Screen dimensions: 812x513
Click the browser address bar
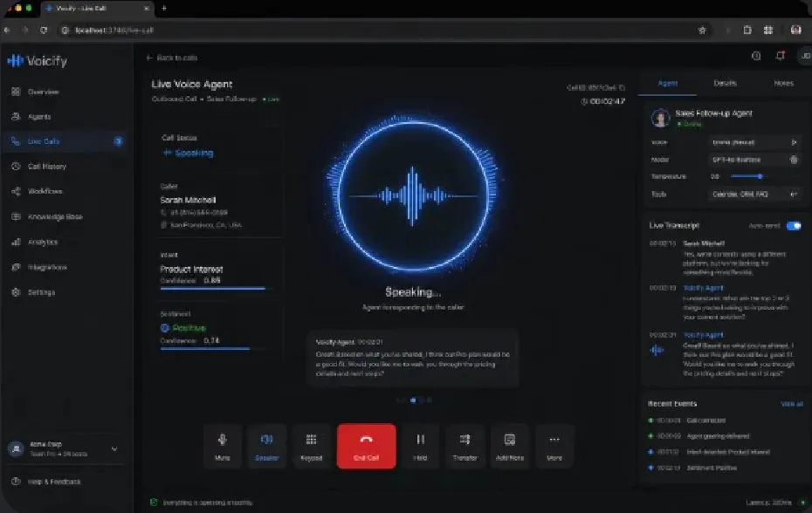point(383,30)
